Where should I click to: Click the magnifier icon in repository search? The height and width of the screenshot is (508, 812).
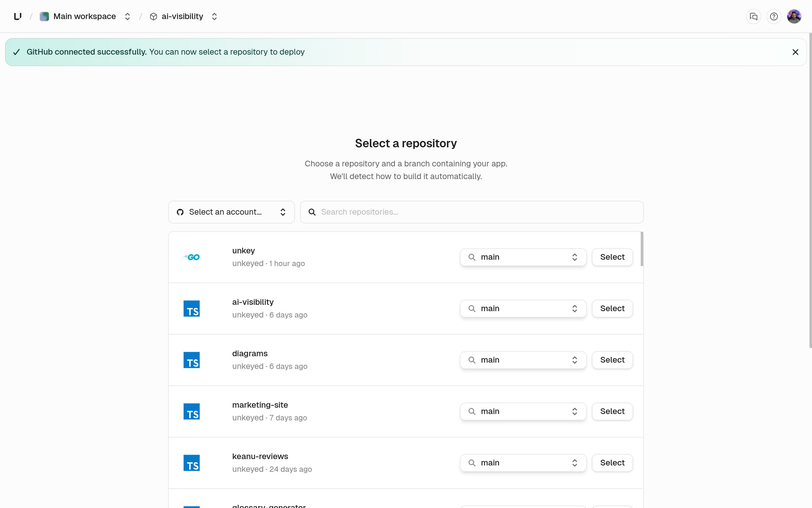click(x=312, y=212)
